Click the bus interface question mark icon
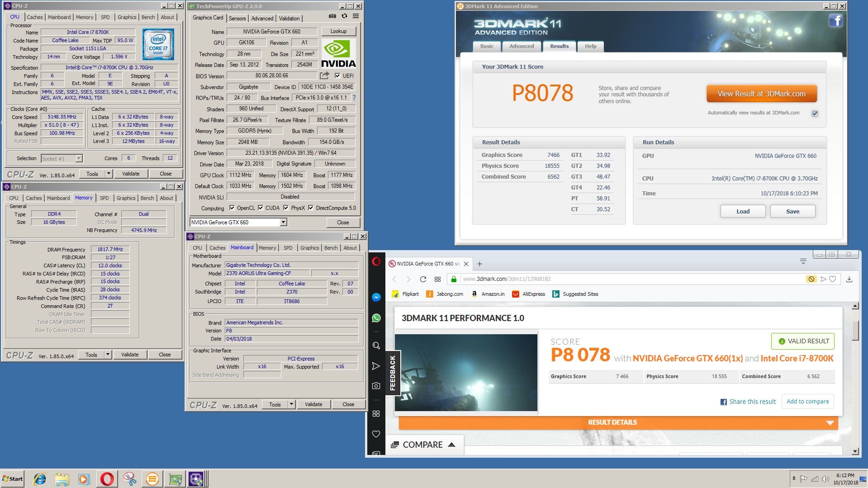 point(354,98)
